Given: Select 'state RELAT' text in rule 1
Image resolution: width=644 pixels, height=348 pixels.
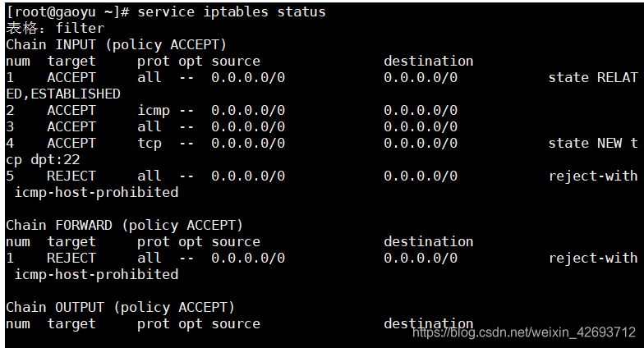Looking at the screenshot, I should pos(593,77).
